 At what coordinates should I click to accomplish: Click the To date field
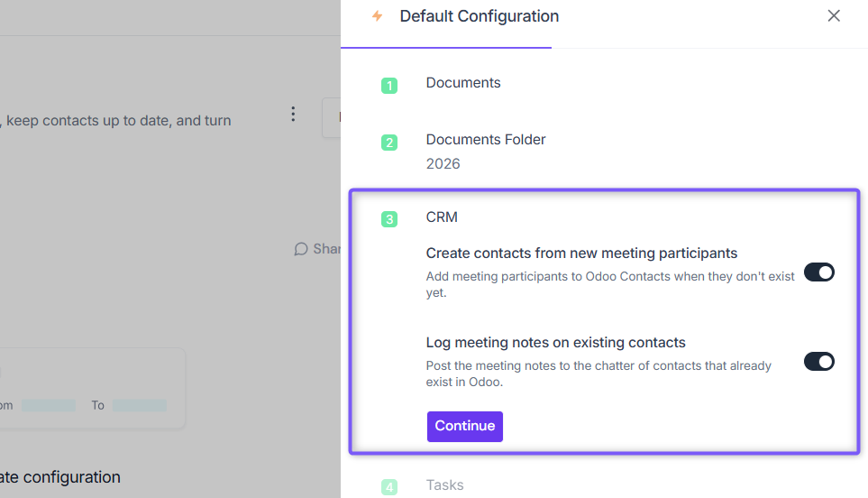pos(140,405)
